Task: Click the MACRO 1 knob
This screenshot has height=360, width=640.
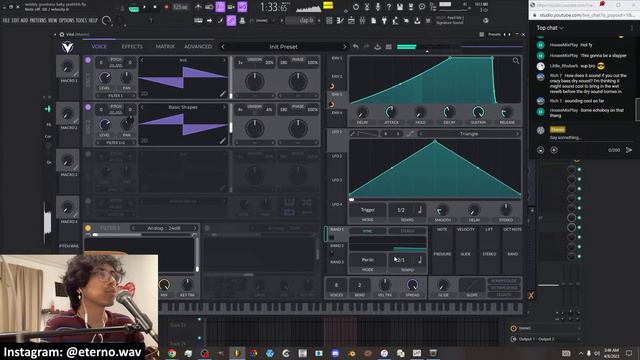Action: [67, 67]
